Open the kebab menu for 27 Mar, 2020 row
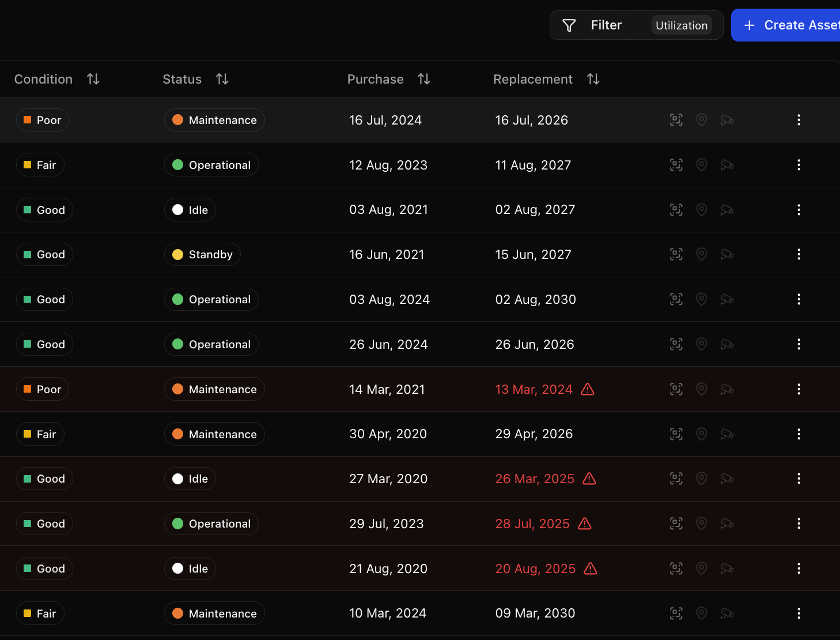This screenshot has height=640, width=840. tap(799, 479)
